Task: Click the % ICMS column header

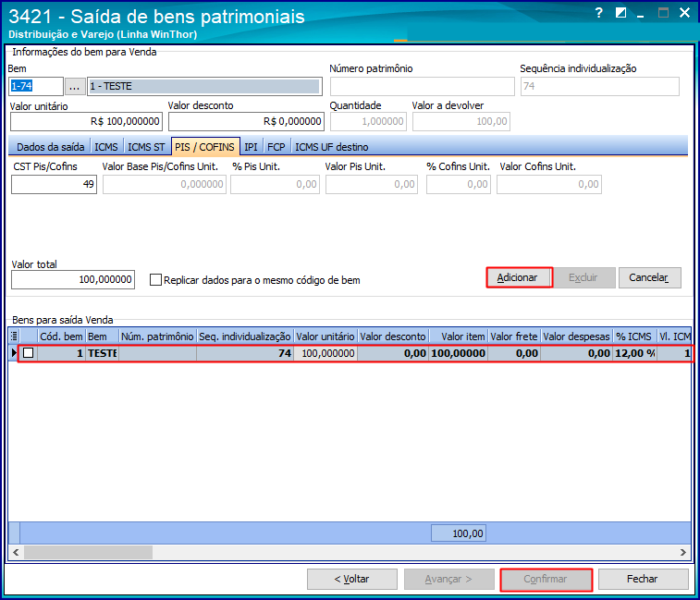Action: click(x=634, y=337)
